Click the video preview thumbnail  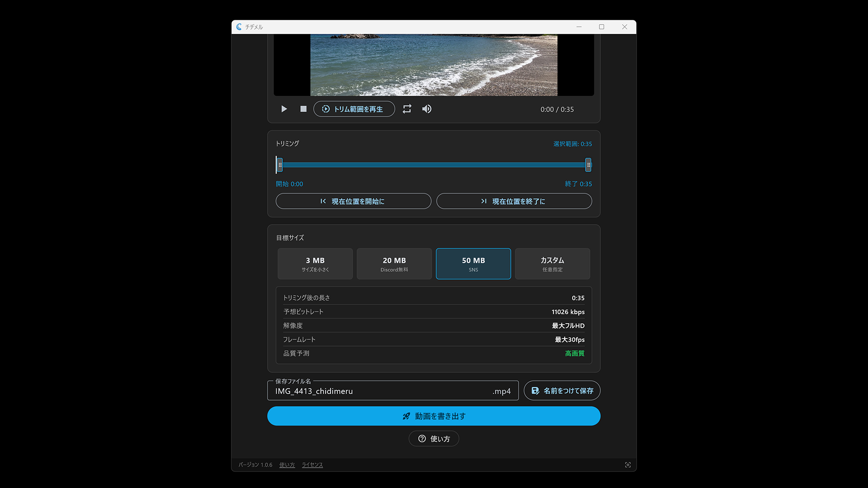point(434,65)
